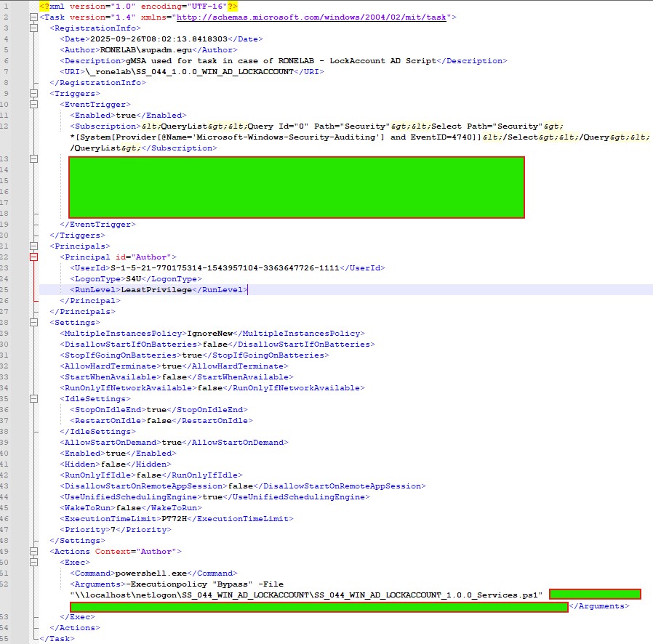Screen dimensions: 653x644
Task: Collapse the Triggers section fold marker
Action: coord(34,93)
